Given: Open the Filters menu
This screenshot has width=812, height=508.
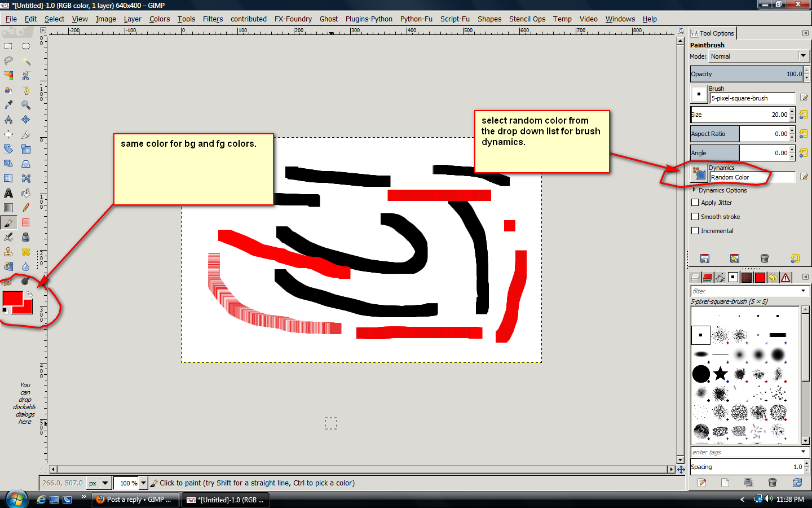Looking at the screenshot, I should (213, 19).
